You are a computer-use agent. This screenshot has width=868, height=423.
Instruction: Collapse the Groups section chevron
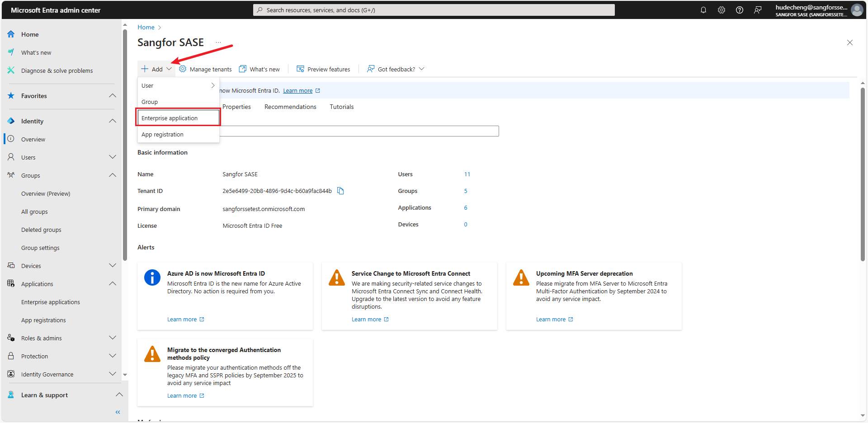[113, 175]
